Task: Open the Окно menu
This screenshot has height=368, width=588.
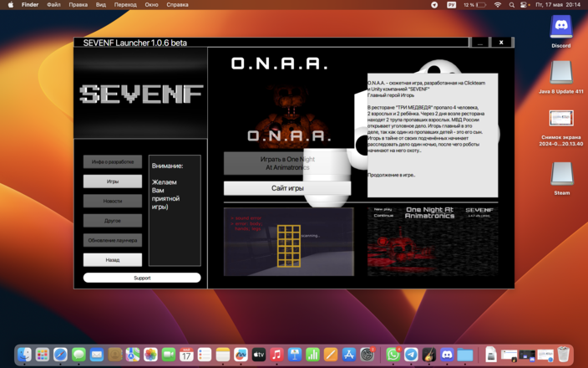Action: [x=151, y=5]
